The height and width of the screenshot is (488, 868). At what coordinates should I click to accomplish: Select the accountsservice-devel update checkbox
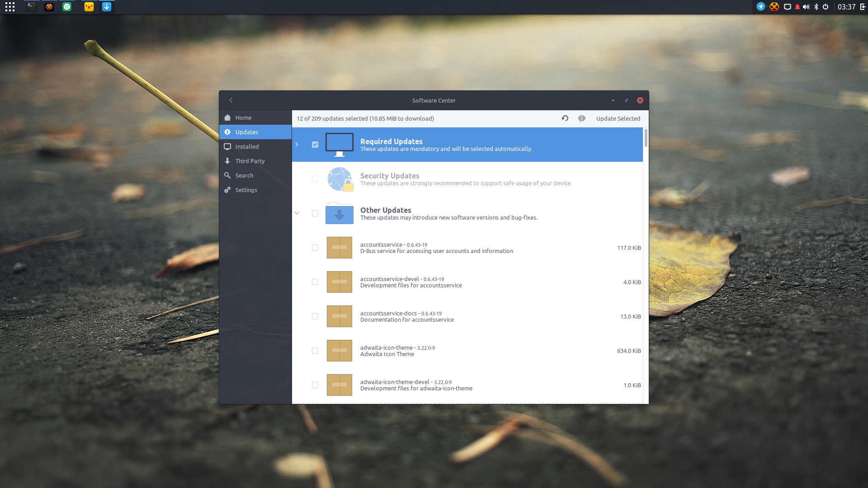pyautogui.click(x=315, y=282)
